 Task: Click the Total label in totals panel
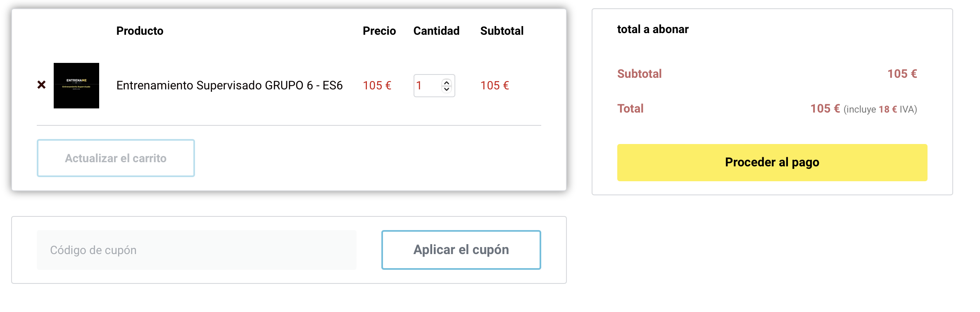tap(630, 108)
